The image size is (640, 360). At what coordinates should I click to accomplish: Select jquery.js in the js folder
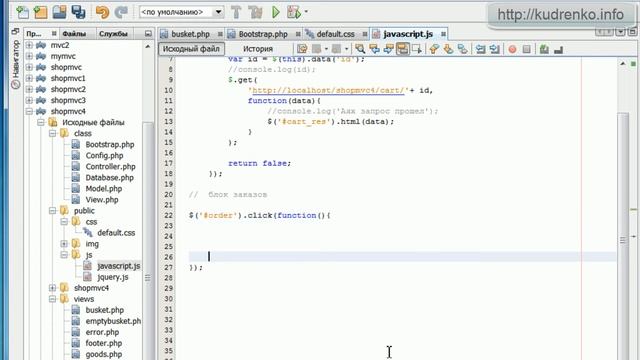coord(113,277)
